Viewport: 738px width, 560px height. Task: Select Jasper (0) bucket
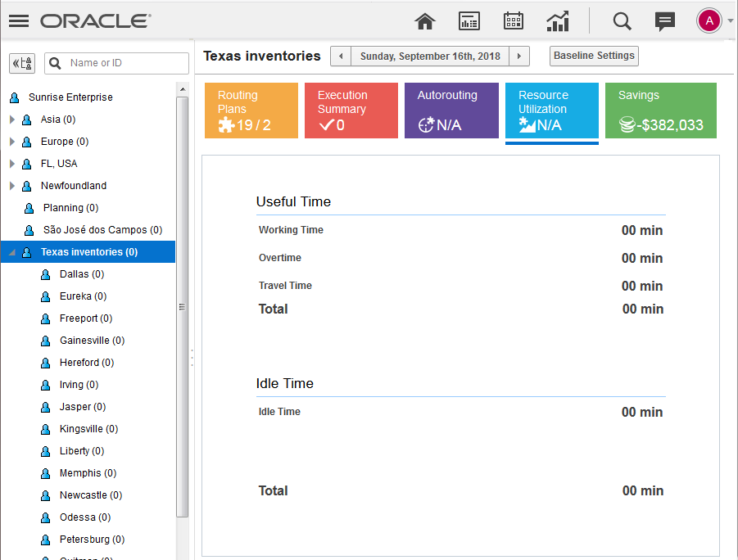[x=83, y=407]
